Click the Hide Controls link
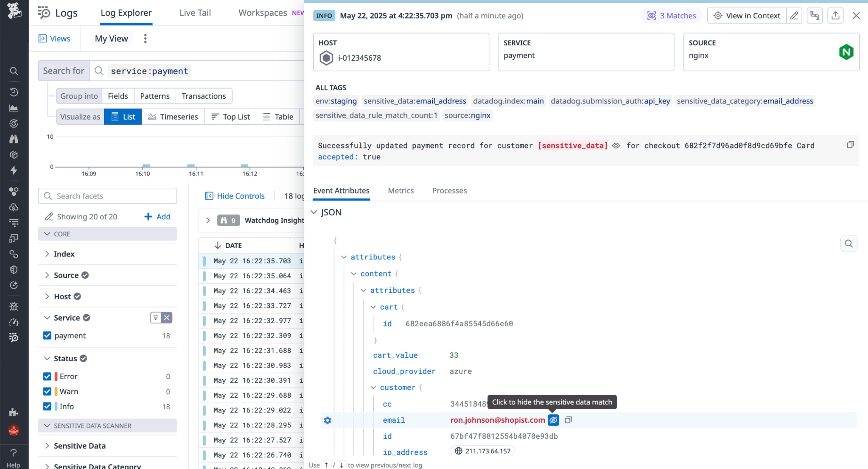The image size is (868, 469). click(x=240, y=196)
